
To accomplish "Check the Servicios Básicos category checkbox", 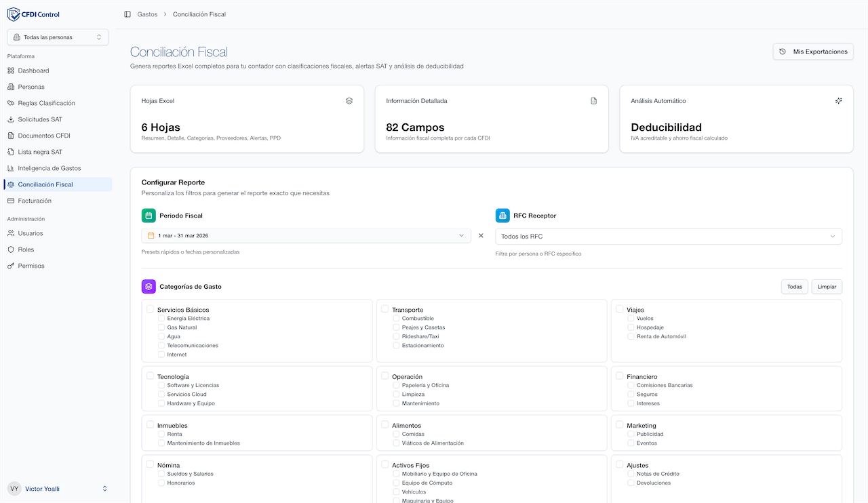I will click(x=151, y=309).
